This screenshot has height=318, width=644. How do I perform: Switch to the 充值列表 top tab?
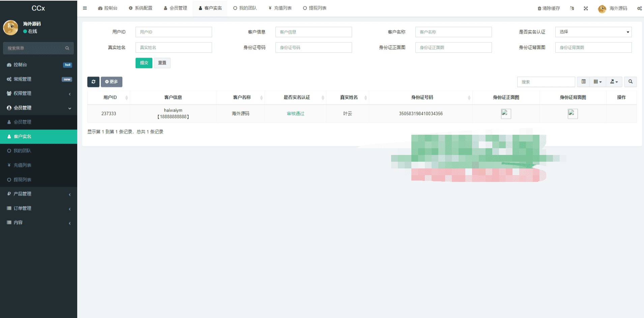[280, 8]
